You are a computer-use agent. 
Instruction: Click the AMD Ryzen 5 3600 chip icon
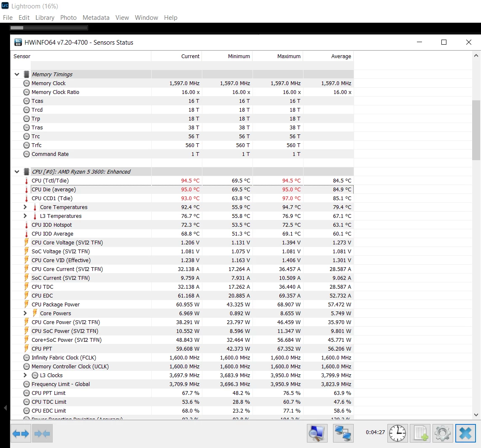[x=27, y=172]
